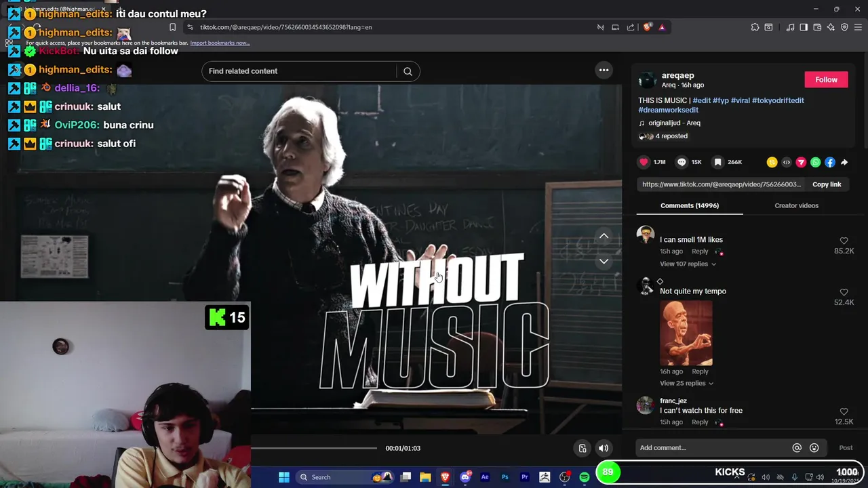
Task: Open the browser hamburger menu
Action: tap(858, 27)
